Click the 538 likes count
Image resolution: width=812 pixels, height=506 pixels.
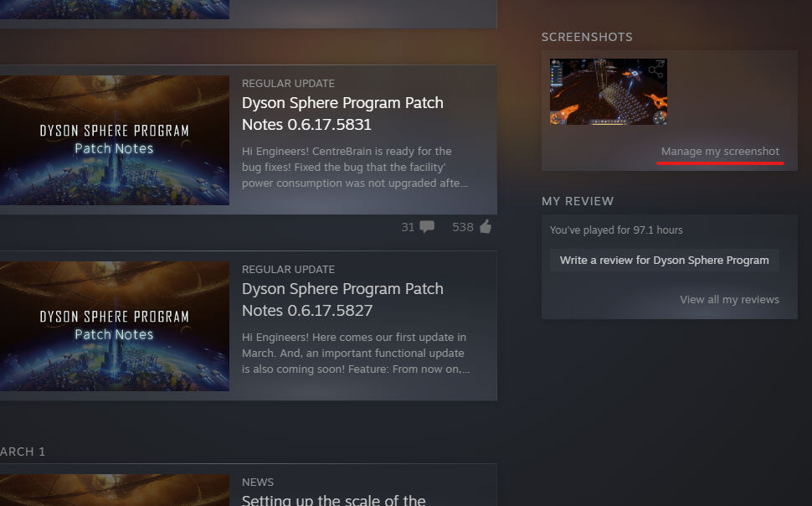[x=462, y=227]
